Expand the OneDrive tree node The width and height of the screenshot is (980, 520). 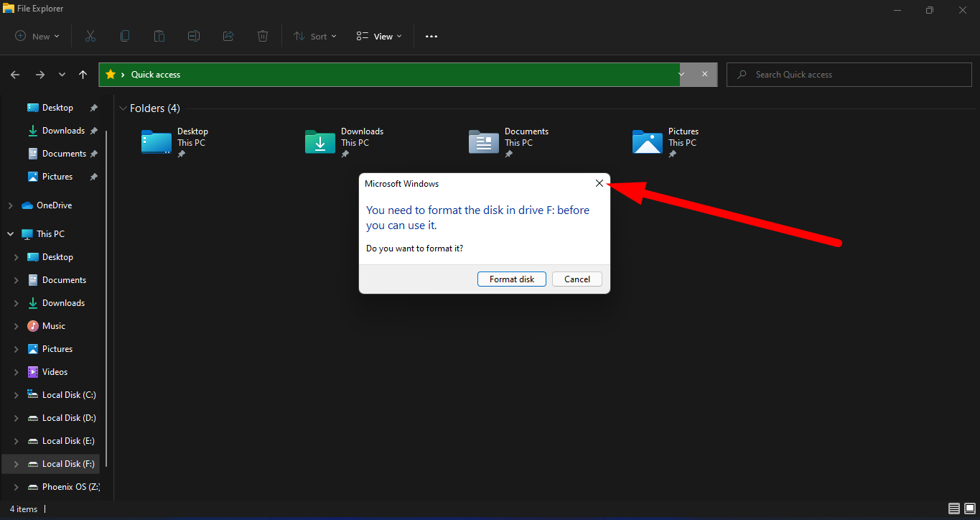(x=10, y=205)
